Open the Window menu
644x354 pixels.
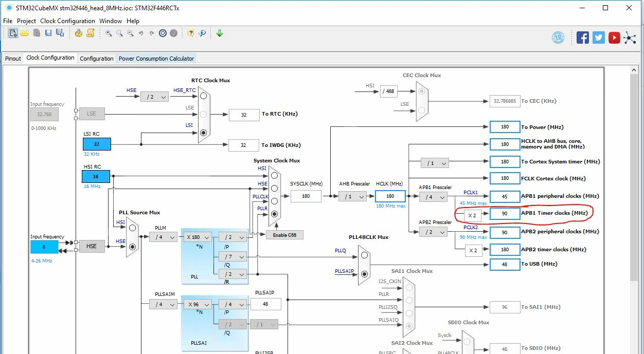(111, 21)
